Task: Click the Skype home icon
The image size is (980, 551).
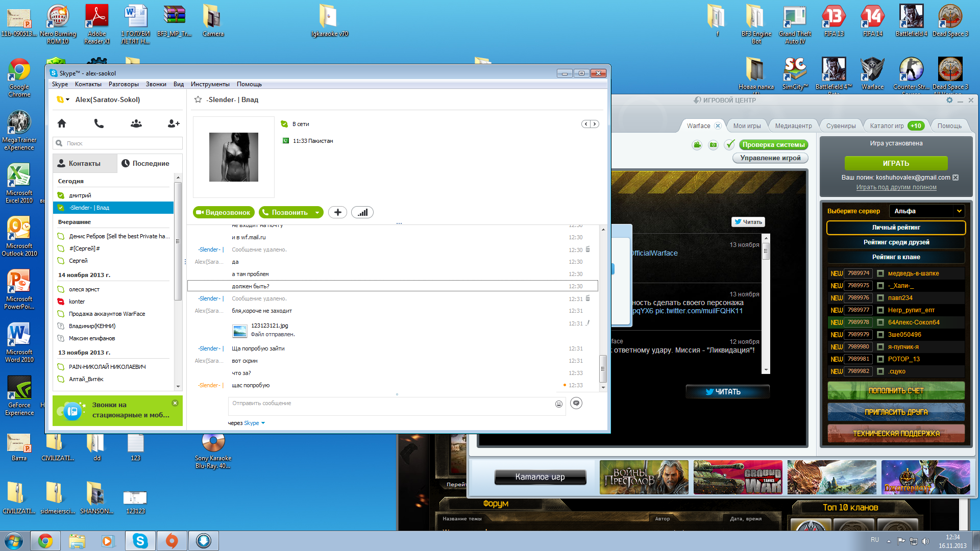Action: [x=62, y=123]
